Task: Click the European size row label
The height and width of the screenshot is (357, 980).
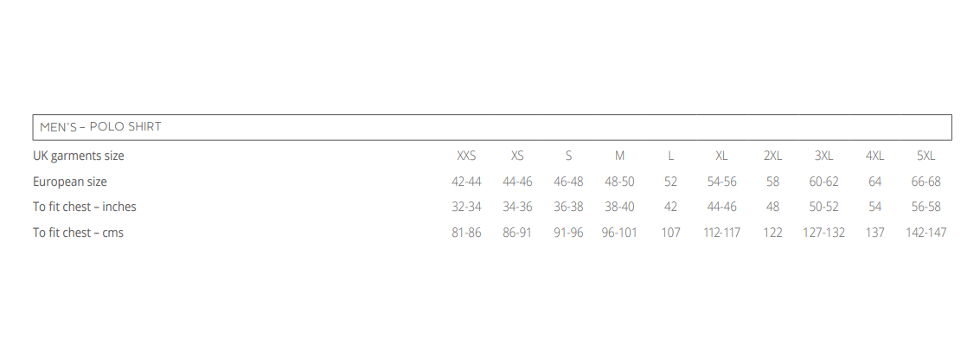Action: tap(70, 182)
